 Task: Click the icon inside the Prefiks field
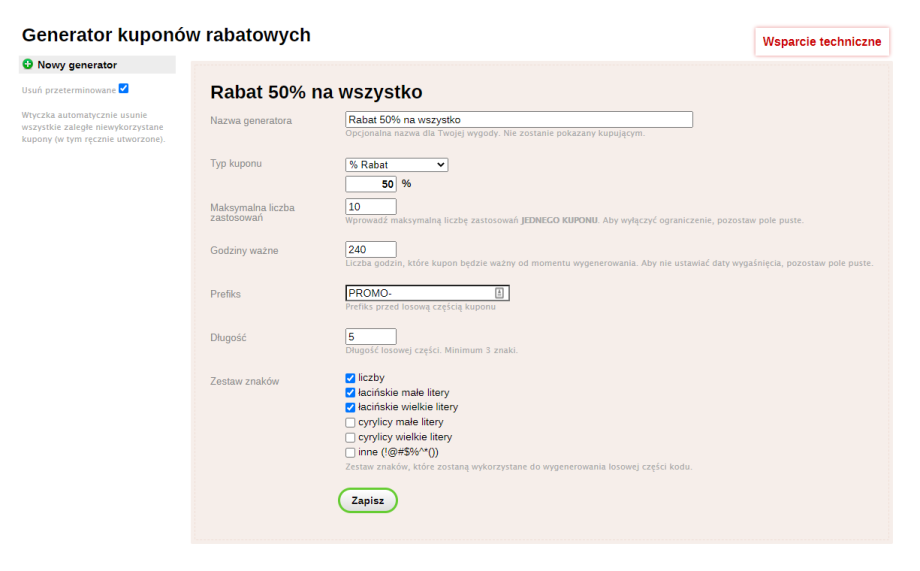pos(499,293)
